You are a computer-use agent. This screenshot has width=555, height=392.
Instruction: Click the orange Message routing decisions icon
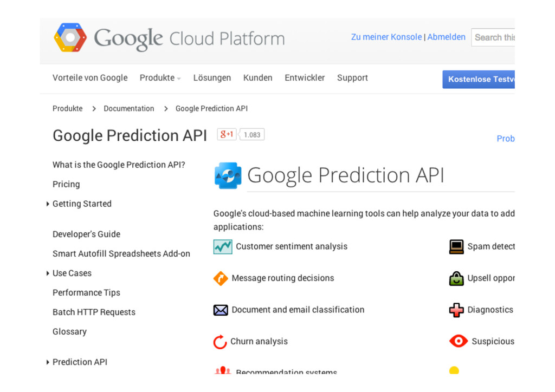221,278
